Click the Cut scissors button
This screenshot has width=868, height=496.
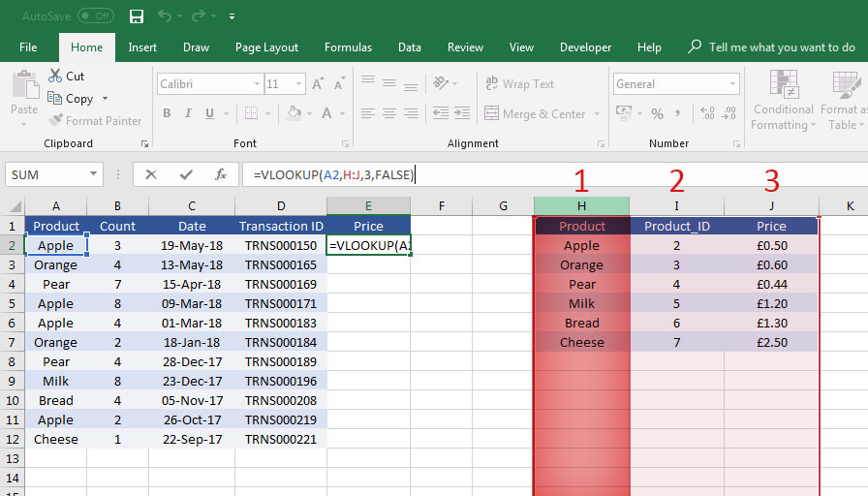click(x=67, y=76)
